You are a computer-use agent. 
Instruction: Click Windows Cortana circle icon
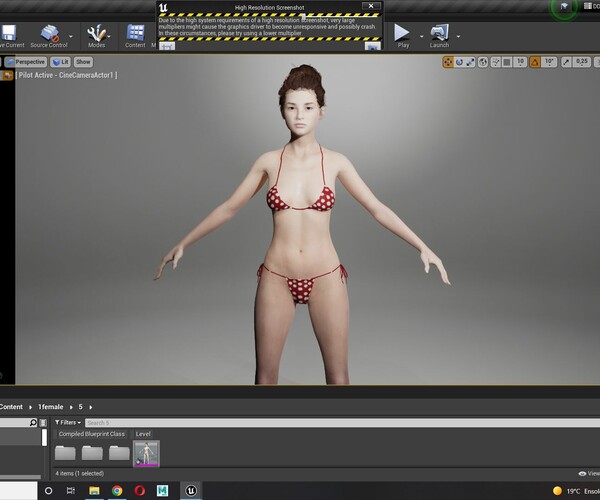point(49,490)
